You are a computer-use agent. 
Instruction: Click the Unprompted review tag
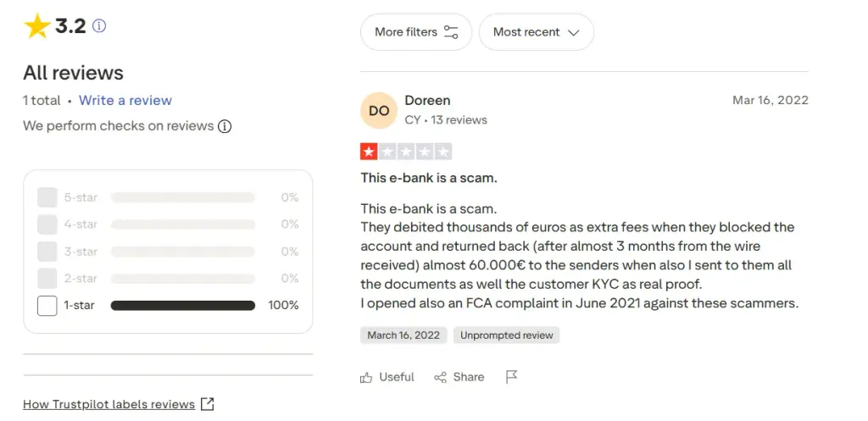(x=507, y=335)
